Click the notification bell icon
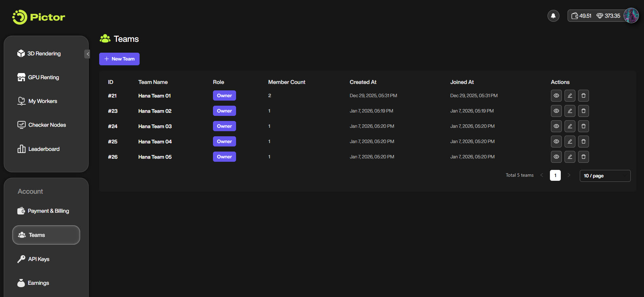Screen dimensions: 644x297 coord(553,16)
